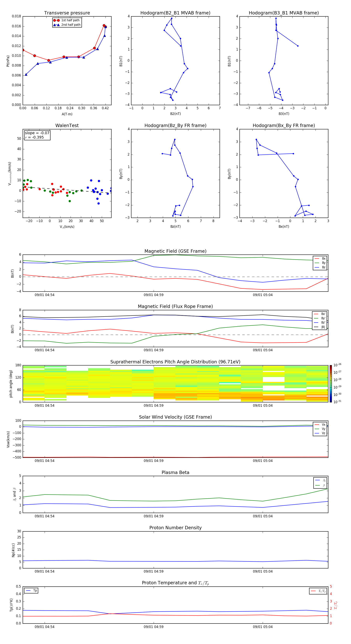The height and width of the screenshot is (644, 351).
Task: Click the 10^-26 label on the color bar
Action: click(x=337, y=365)
